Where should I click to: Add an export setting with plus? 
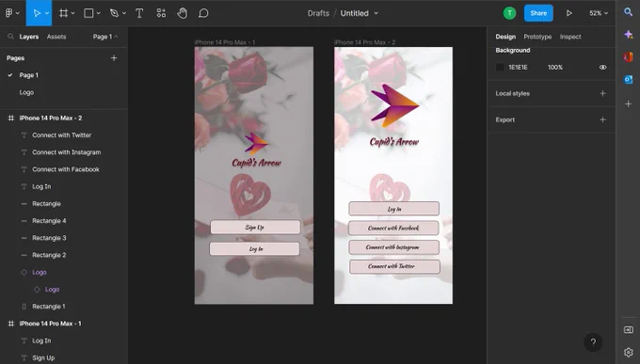602,119
